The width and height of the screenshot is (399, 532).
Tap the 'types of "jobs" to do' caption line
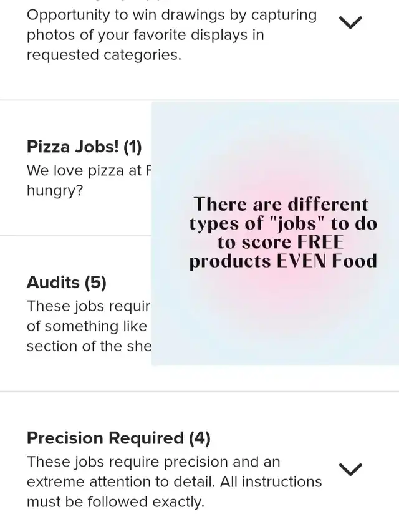pos(283,223)
